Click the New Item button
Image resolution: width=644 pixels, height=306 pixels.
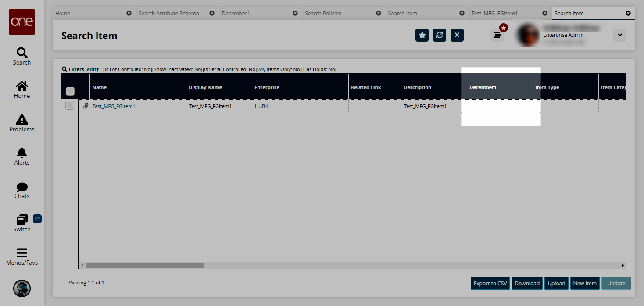(x=585, y=283)
